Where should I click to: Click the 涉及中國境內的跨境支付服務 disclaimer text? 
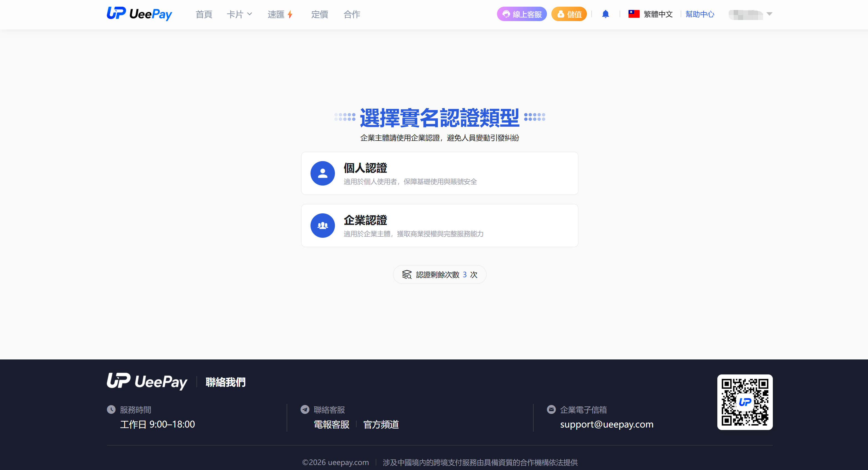click(x=480, y=462)
